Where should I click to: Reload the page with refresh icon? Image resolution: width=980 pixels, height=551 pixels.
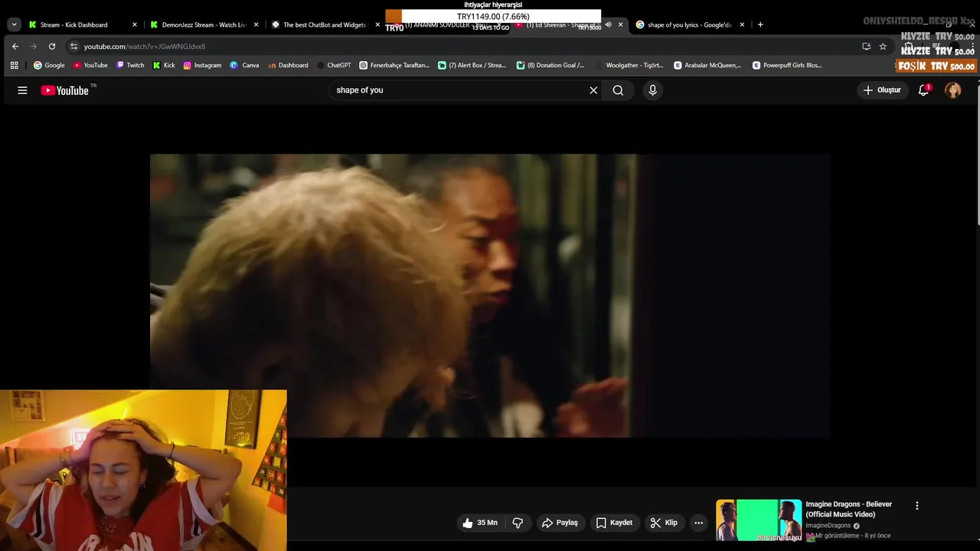coord(52,46)
